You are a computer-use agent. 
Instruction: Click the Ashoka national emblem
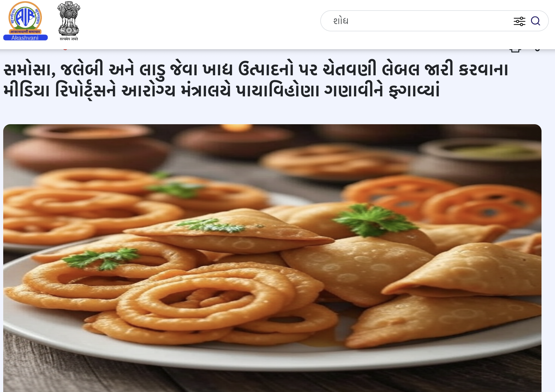pyautogui.click(x=69, y=18)
